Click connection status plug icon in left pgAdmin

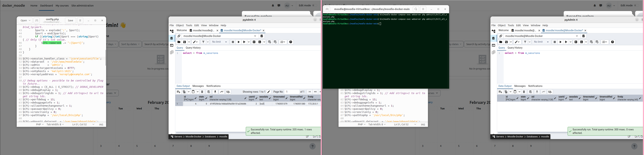179,36
